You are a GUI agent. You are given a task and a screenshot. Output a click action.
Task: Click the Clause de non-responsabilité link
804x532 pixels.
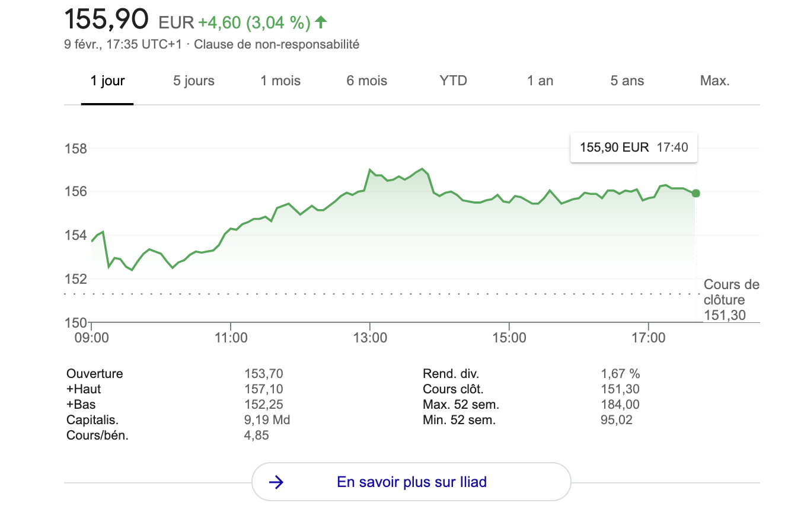pos(276,44)
